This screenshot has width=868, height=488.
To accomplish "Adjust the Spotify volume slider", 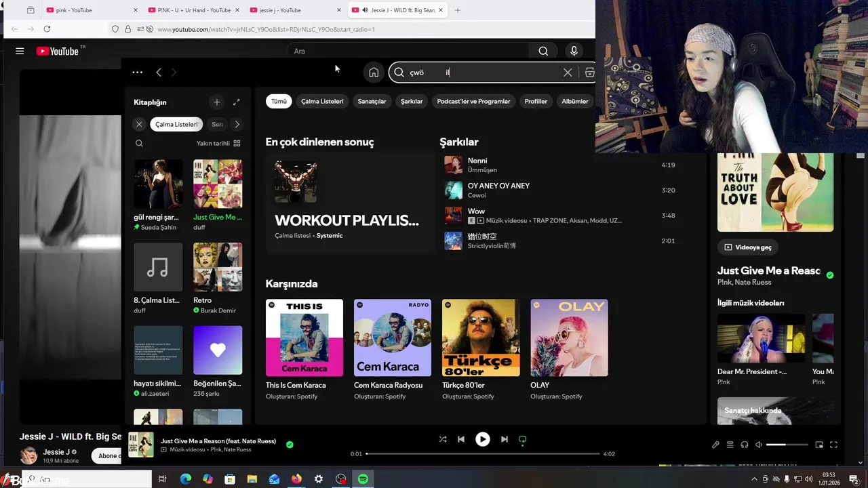I will click(x=787, y=445).
